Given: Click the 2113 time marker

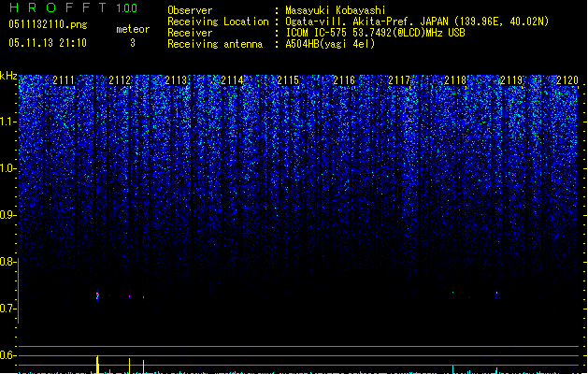Looking at the screenshot, I should 176,79.
